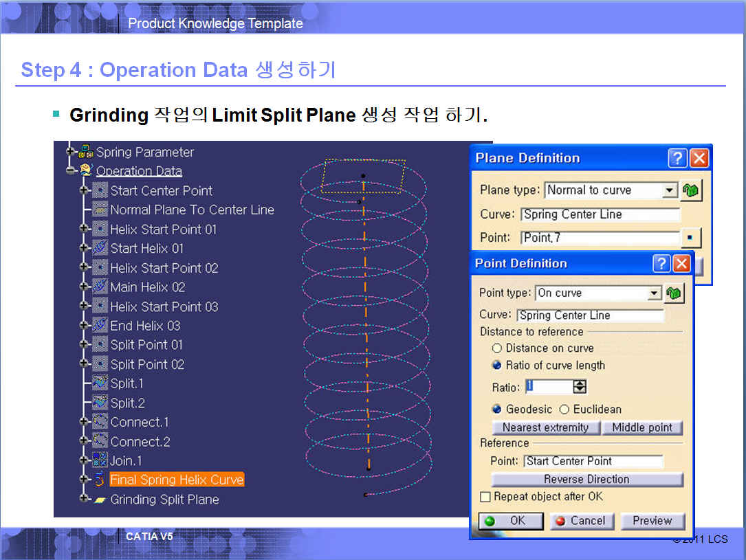Click the Join.1 feature icon
The height and width of the screenshot is (560, 746).
click(100, 460)
